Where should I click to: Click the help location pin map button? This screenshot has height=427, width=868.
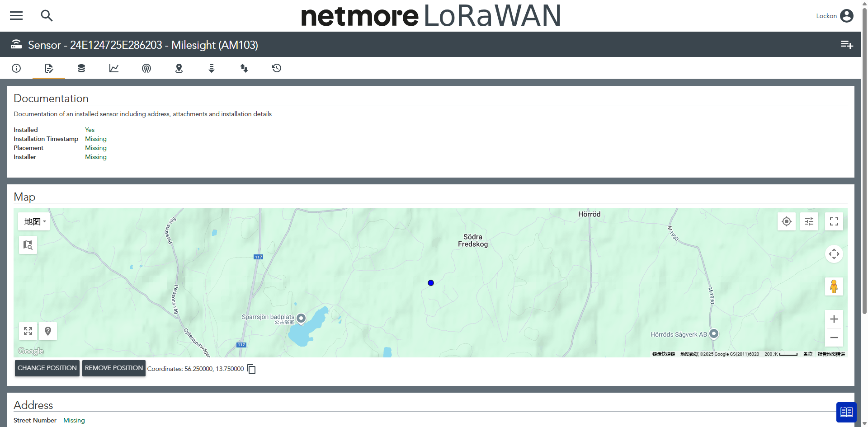coord(48,331)
